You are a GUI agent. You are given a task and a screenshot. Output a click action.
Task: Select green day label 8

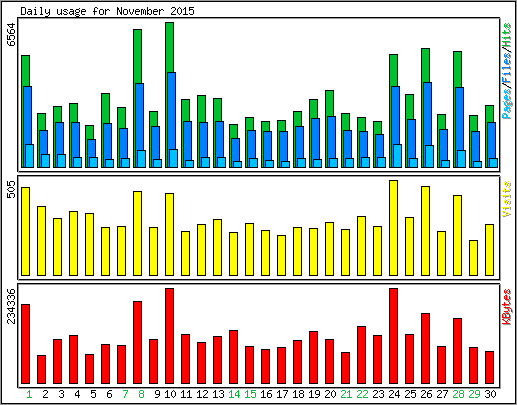tap(141, 394)
